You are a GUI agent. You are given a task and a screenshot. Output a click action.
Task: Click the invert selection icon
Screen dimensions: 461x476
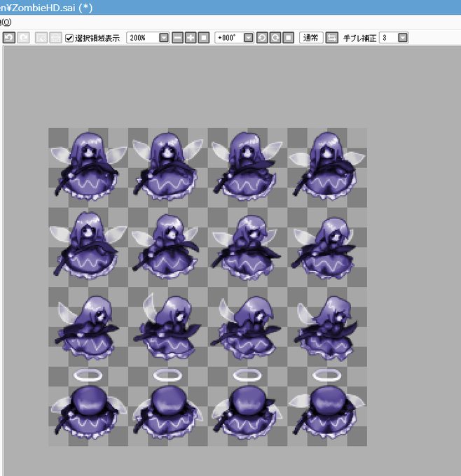click(55, 38)
